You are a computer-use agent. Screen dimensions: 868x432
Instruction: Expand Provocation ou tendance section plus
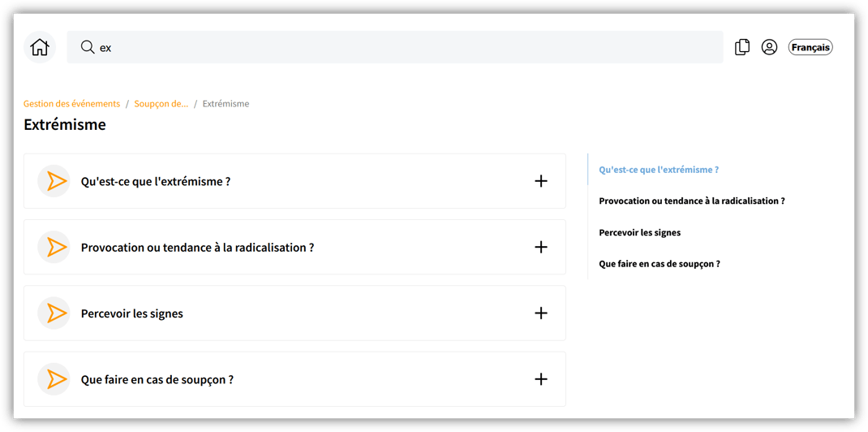[x=541, y=247]
